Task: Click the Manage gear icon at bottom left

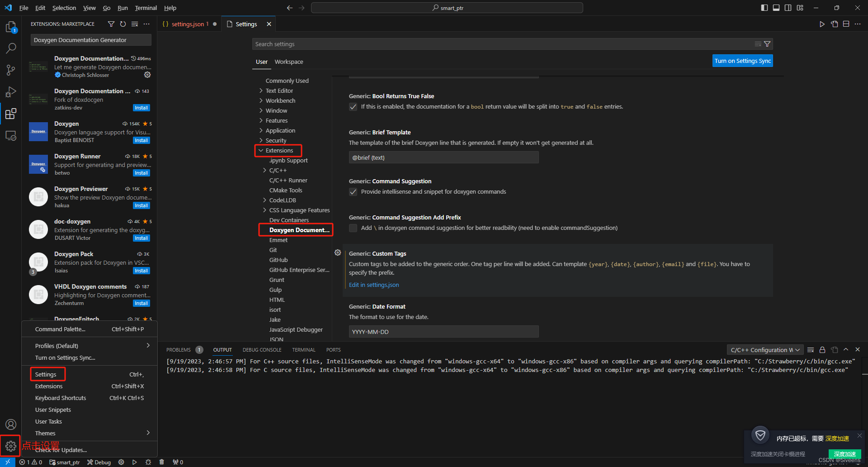Action: click(x=11, y=446)
